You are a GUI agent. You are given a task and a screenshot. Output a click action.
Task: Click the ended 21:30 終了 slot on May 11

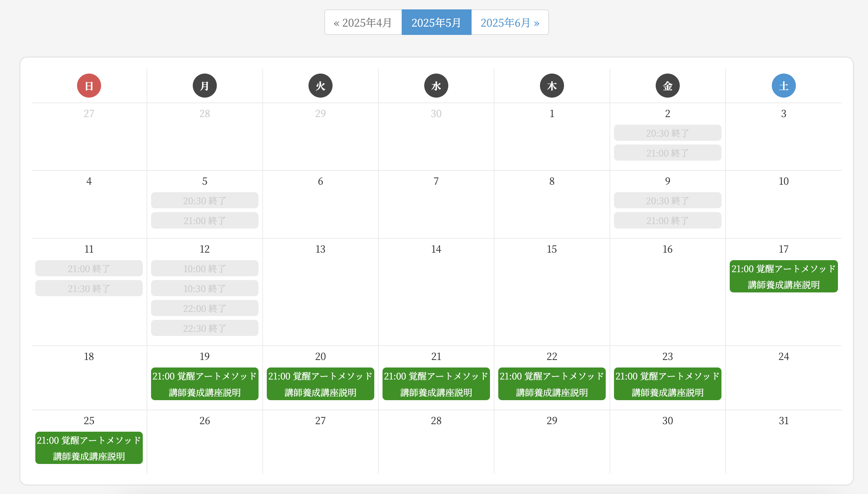tap(89, 288)
